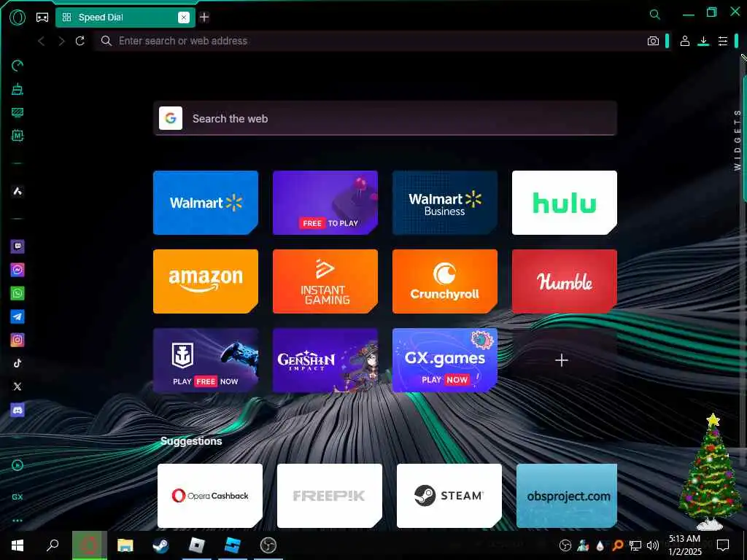747x560 pixels.
Task: Open X (Twitter) in the sidebar
Action: coord(18,386)
